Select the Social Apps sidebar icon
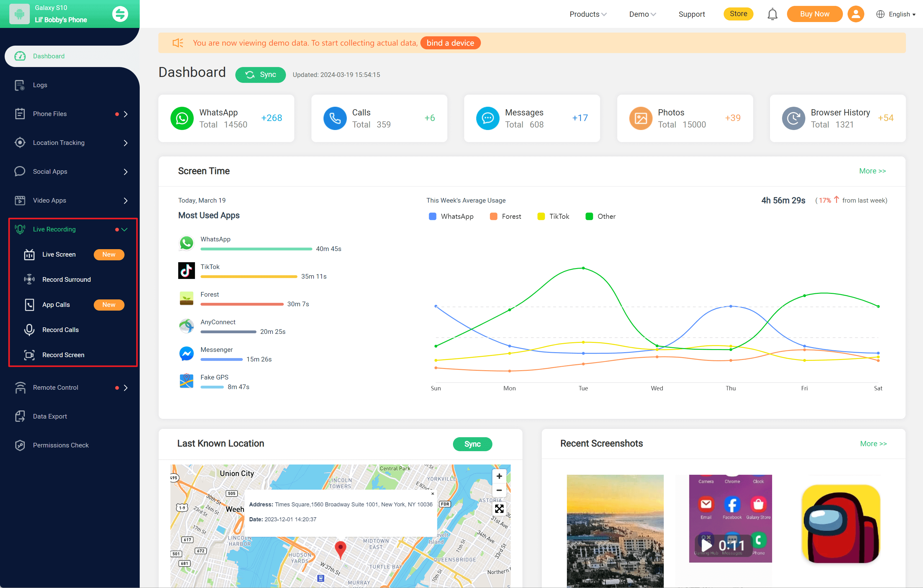 (x=19, y=171)
